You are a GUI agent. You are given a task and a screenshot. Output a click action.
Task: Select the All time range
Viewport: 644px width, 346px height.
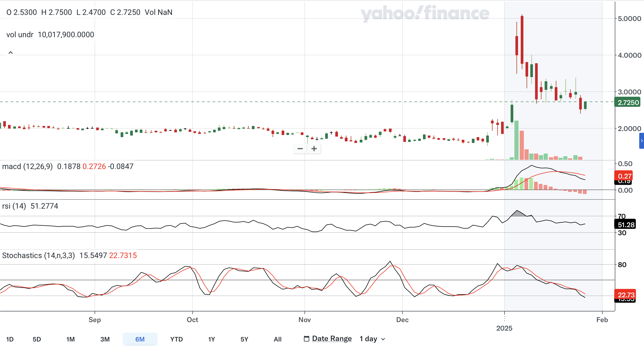point(278,339)
